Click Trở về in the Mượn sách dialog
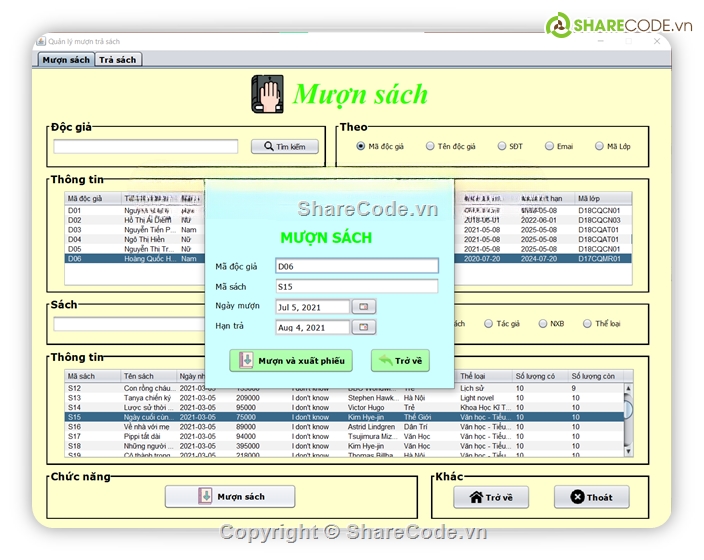 (x=400, y=361)
